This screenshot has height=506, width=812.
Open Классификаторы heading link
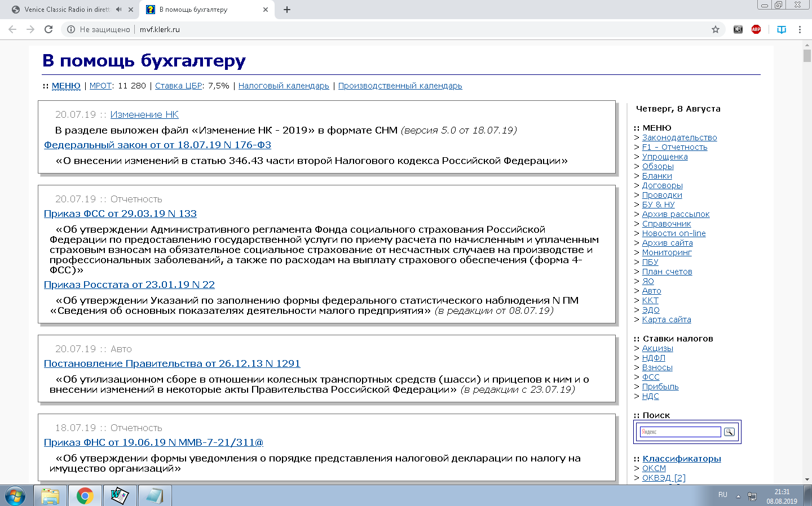682,459
